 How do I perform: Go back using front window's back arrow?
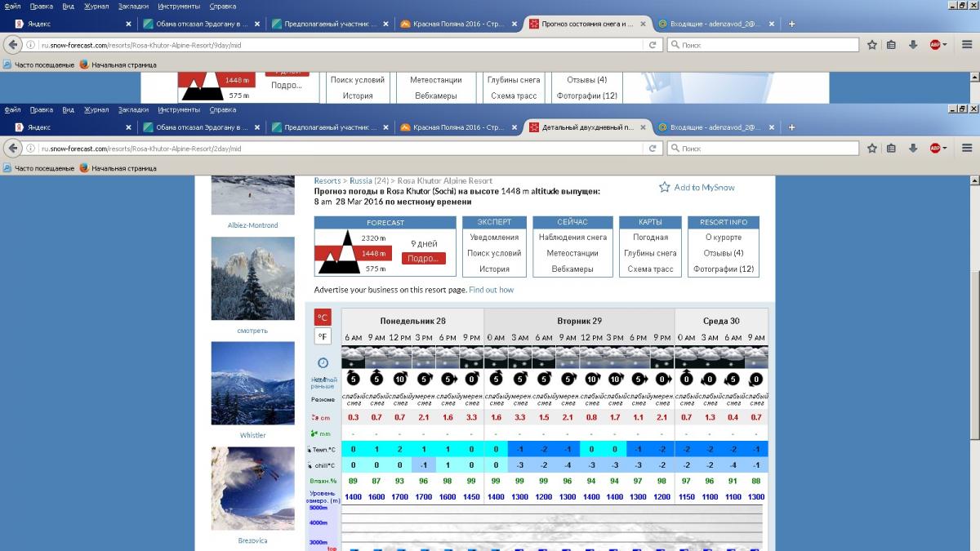pyautogui.click(x=13, y=149)
